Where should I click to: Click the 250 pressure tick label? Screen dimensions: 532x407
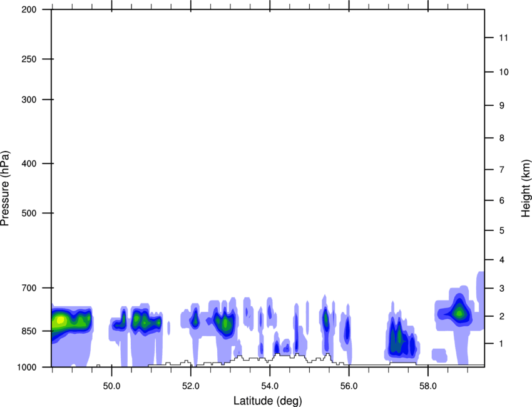pyautogui.click(x=29, y=59)
